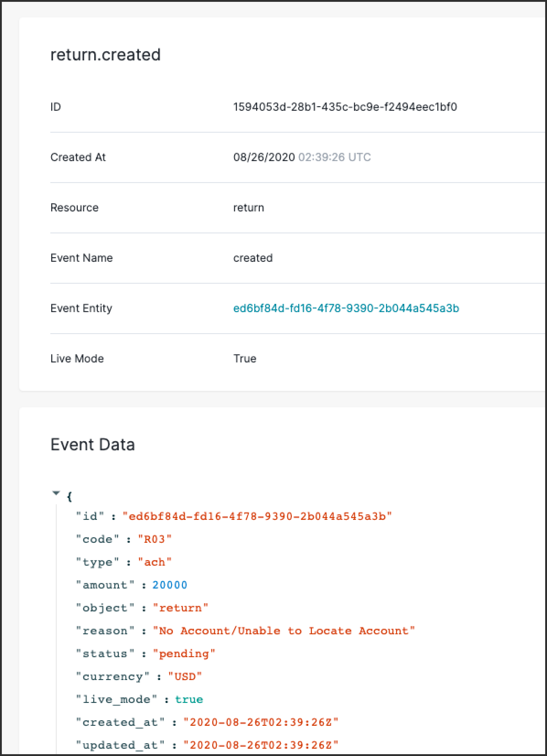Click the "Resource" field label
The width and height of the screenshot is (547, 756).
pos(74,208)
